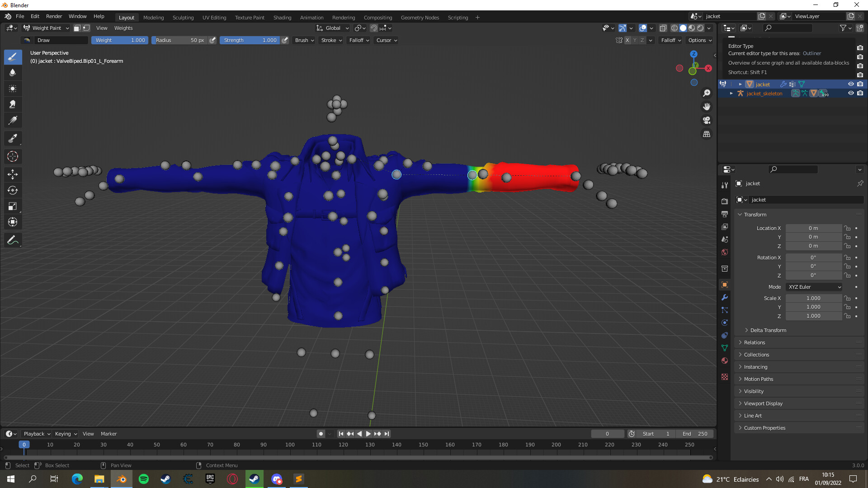Click the pan view hand icon
This screenshot has height=488, width=868.
tap(707, 107)
